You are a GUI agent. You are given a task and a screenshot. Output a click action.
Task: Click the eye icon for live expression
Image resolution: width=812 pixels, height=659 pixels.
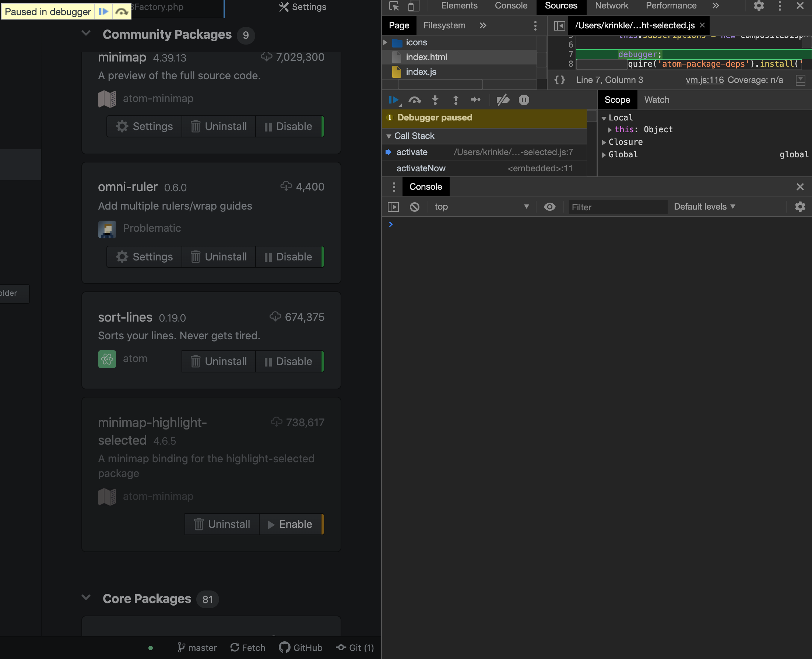click(549, 207)
